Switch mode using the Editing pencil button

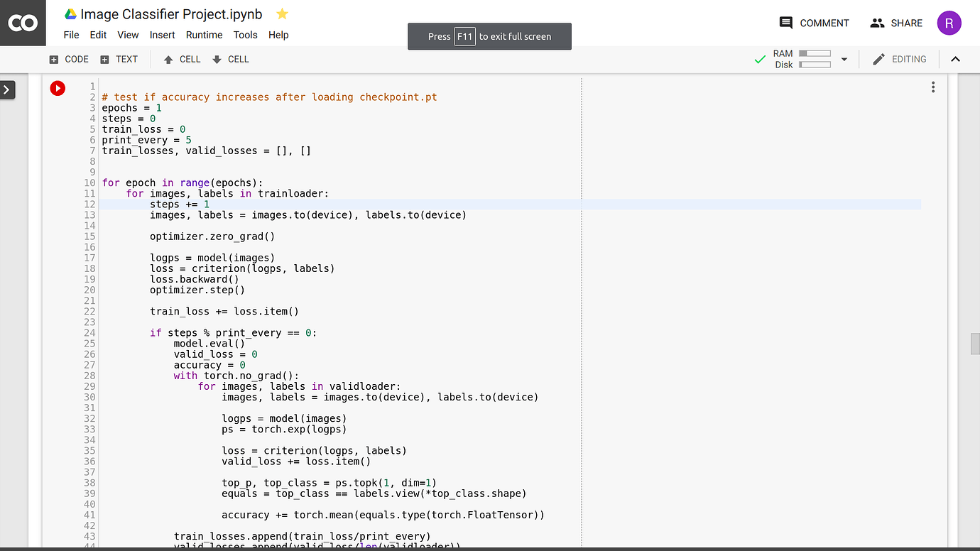click(x=899, y=59)
